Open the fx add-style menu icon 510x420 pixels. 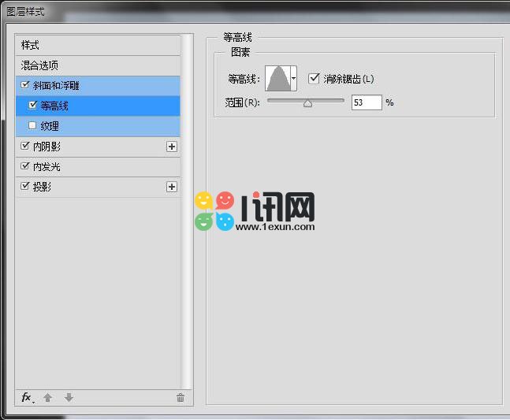pyautogui.click(x=28, y=397)
